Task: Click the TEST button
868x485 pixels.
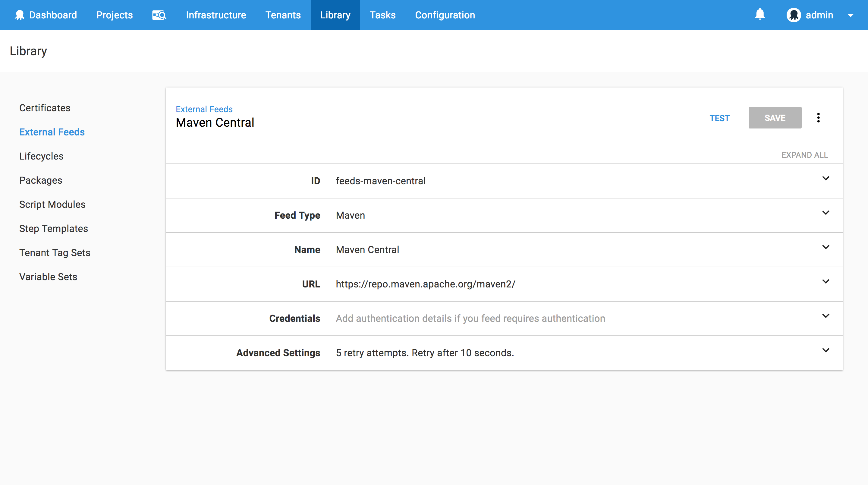Action: click(x=719, y=118)
